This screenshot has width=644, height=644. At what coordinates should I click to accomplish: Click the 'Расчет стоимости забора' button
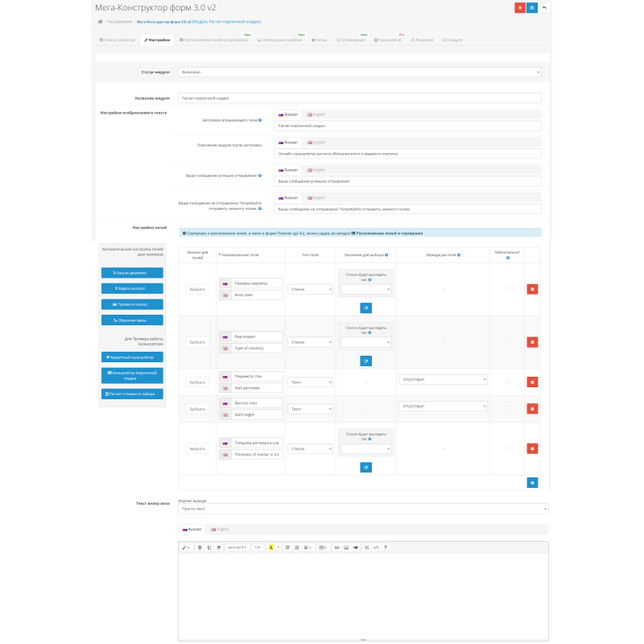coord(132,394)
